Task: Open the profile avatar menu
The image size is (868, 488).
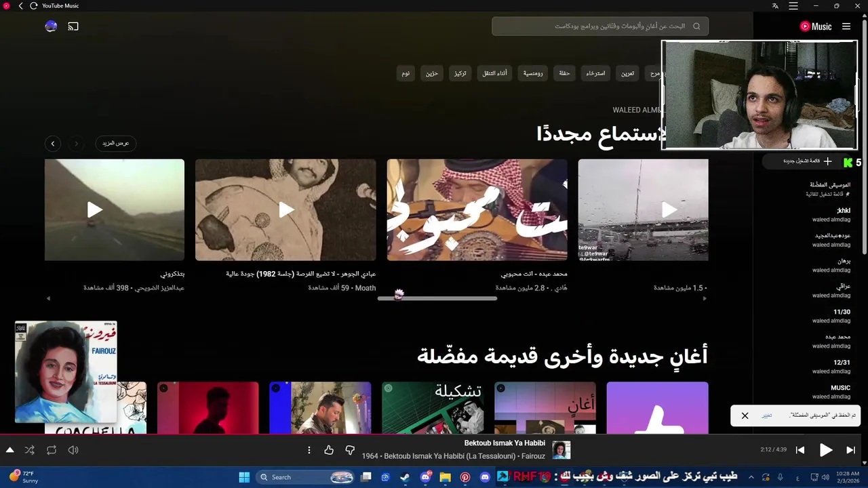Action: (51, 26)
